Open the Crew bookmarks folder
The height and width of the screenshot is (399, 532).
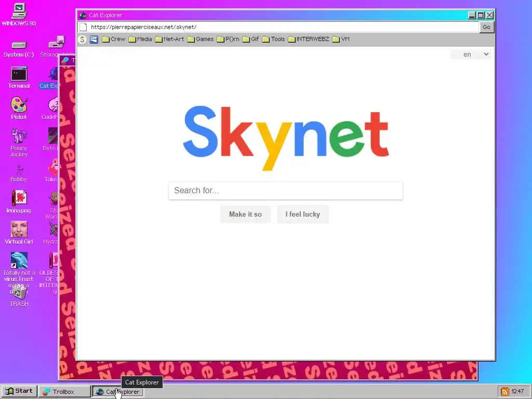pos(114,39)
